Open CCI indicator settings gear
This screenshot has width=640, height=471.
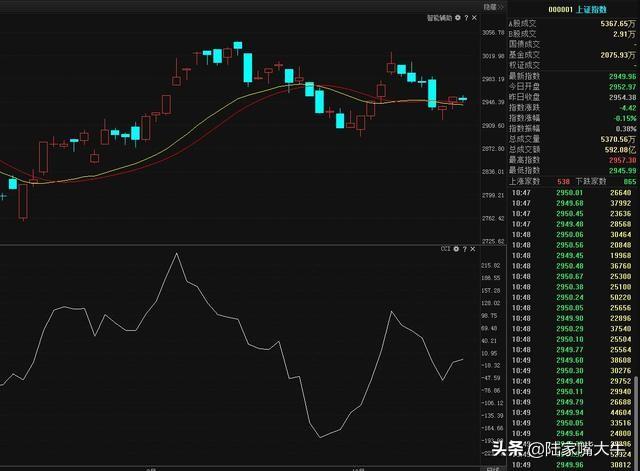457,247
